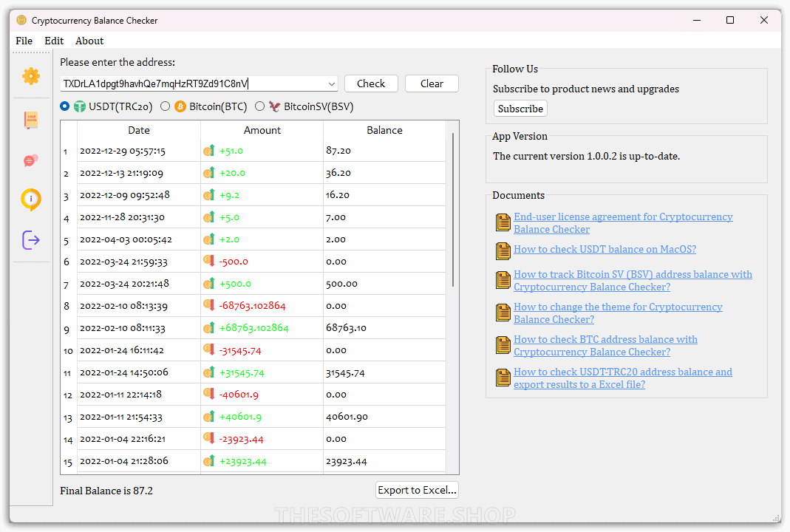Click the document icon beside USDT-TRC20 Excel export guide
Screen dimensions: 790x532
click(x=503, y=378)
